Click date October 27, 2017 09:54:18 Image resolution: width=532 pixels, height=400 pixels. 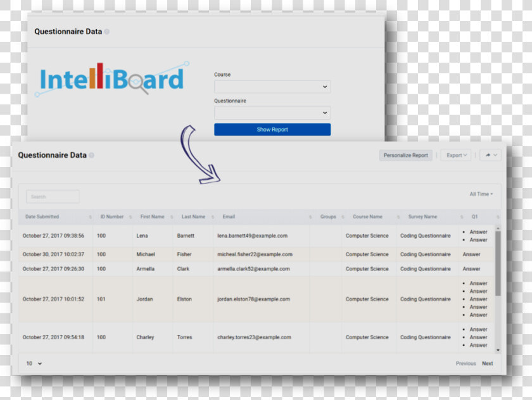tap(53, 337)
